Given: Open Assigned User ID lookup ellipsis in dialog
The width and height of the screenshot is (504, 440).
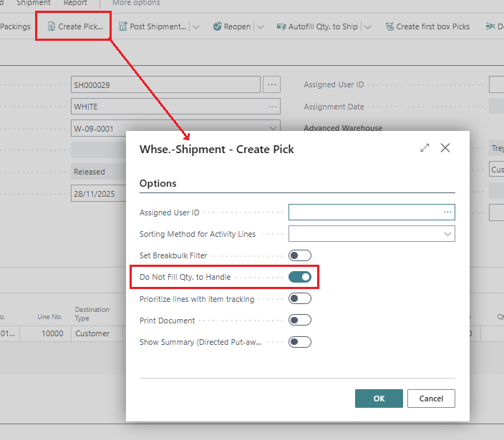Looking at the screenshot, I should [x=447, y=212].
